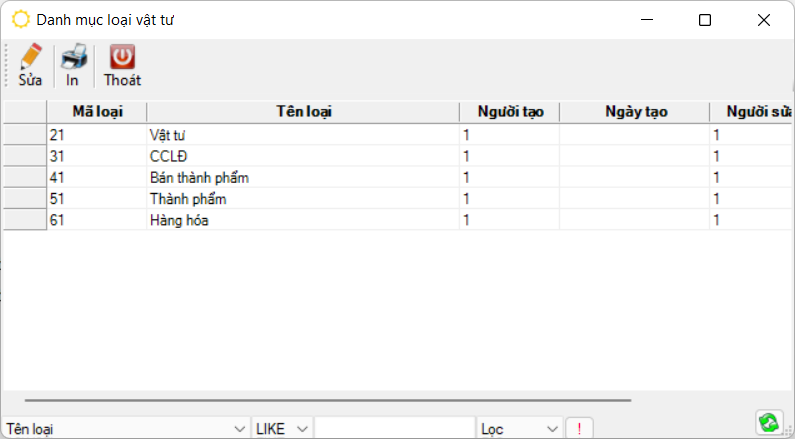This screenshot has height=439, width=795.
Task: Maximize the Danh mục loại vật tư window
Action: point(705,20)
